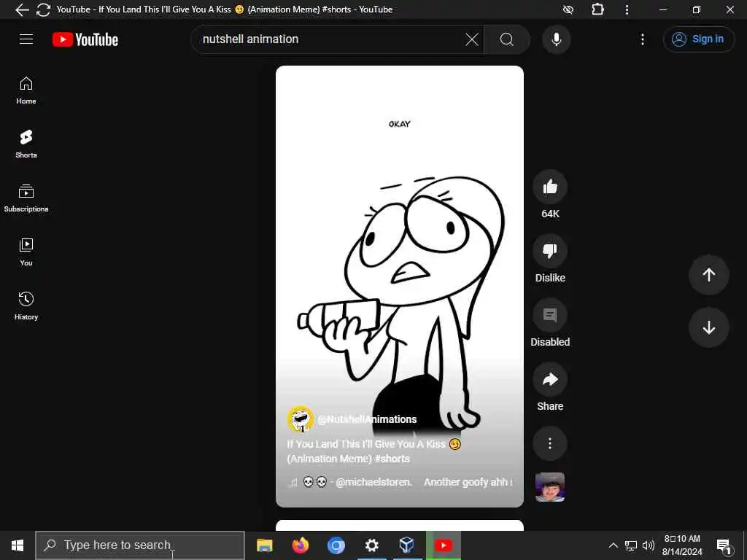Open the volume speaker tray icon
The width and height of the screenshot is (747, 560).
[648, 545]
